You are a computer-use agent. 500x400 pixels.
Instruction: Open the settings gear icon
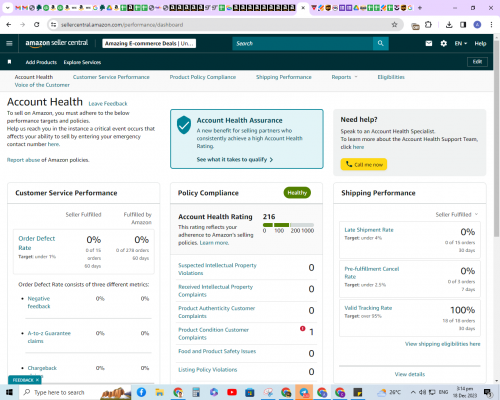click(443, 43)
